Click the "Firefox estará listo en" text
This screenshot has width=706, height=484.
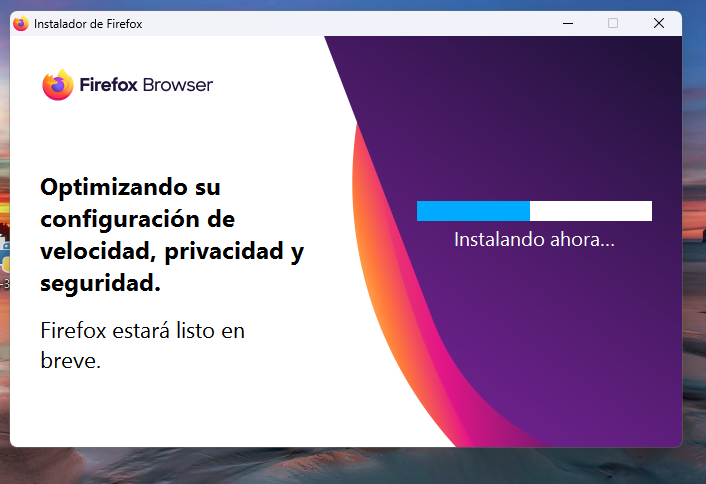click(142, 331)
